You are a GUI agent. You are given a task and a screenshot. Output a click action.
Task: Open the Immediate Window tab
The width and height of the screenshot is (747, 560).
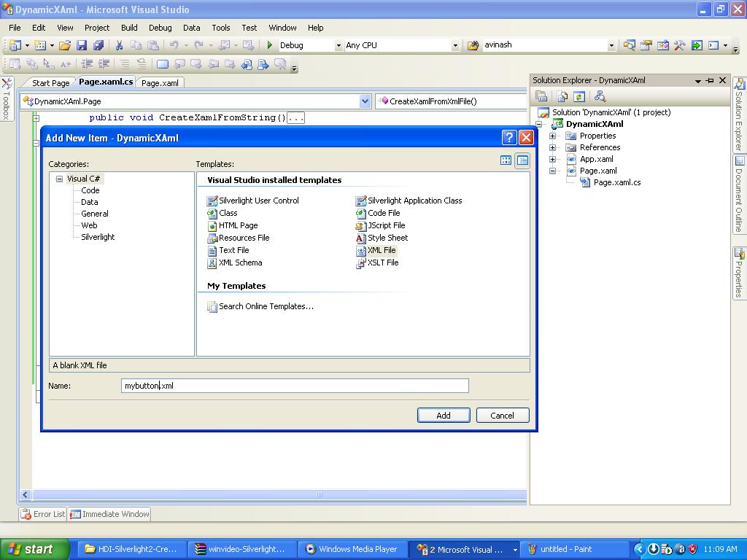(x=109, y=514)
